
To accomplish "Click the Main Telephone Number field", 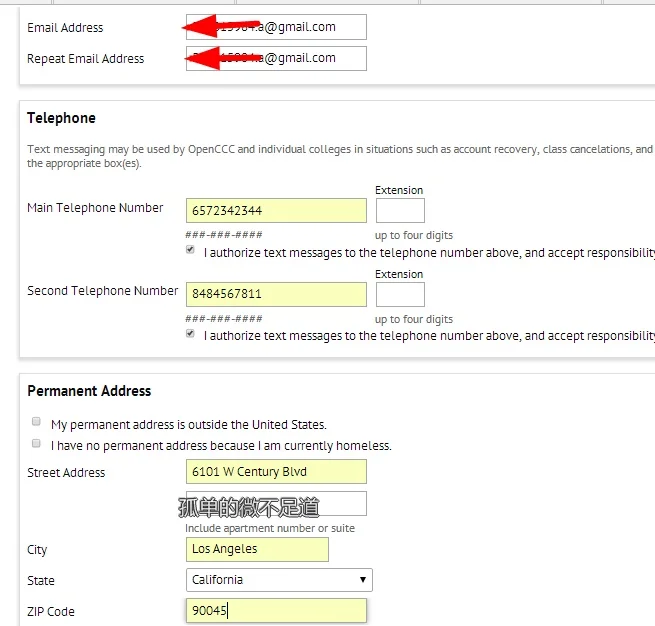I will tap(276, 210).
